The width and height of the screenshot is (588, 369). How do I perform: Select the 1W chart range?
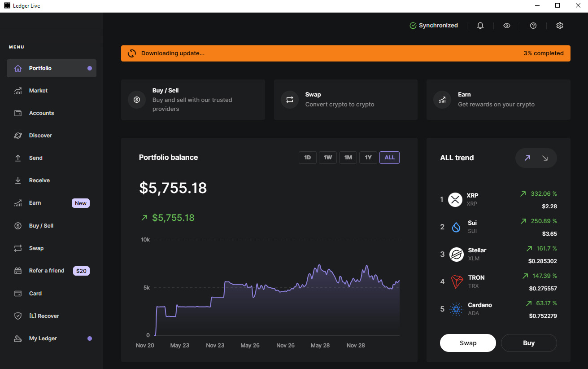pyautogui.click(x=328, y=158)
